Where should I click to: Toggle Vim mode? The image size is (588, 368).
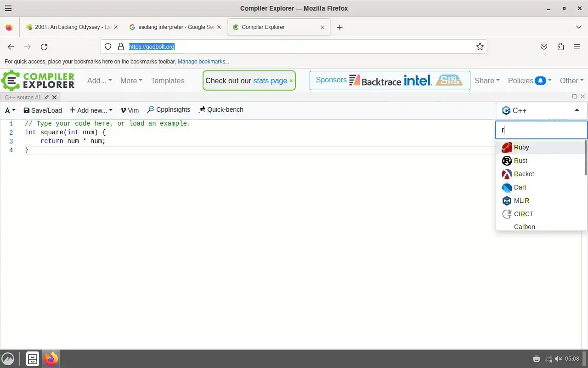pyautogui.click(x=130, y=110)
